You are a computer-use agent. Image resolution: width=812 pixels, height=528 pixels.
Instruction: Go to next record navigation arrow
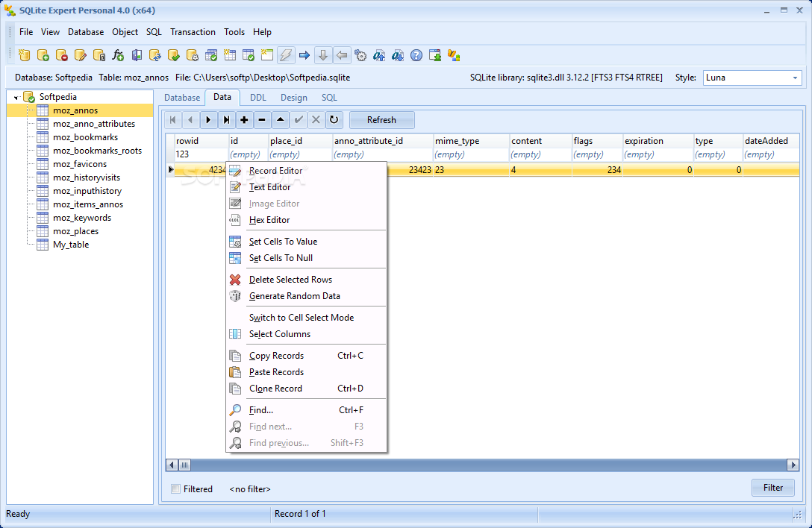[208, 120]
